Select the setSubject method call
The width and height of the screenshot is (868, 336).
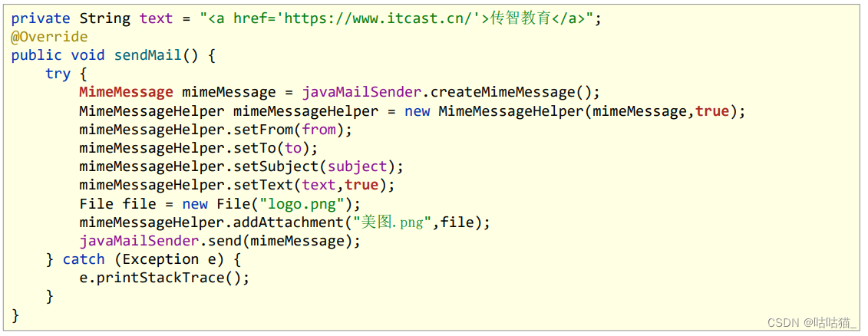276,166
